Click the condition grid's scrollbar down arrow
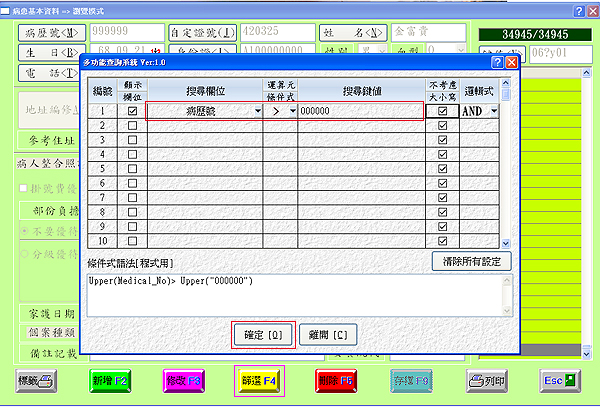The width and height of the screenshot is (600, 408). tap(505, 242)
